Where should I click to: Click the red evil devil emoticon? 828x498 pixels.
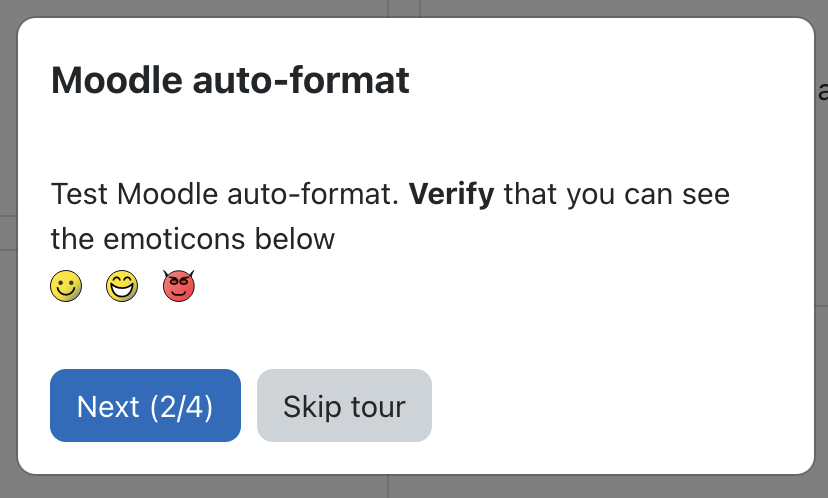coord(178,286)
